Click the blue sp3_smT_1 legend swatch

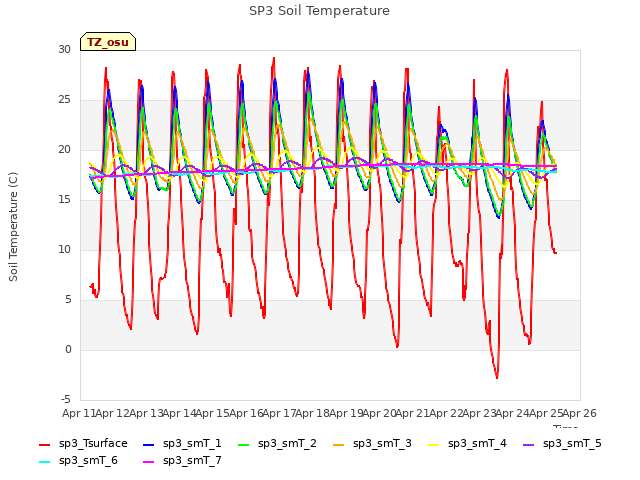[x=149, y=444]
